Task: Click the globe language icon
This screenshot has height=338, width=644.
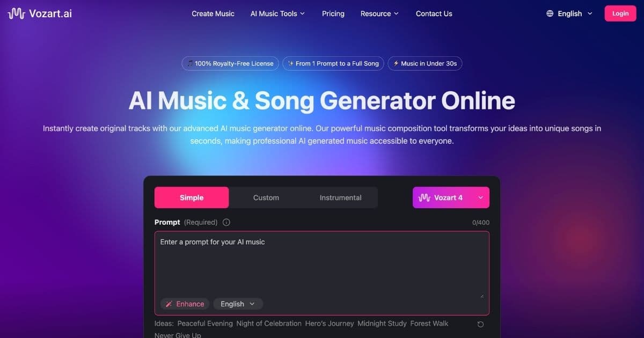Action: (x=550, y=13)
